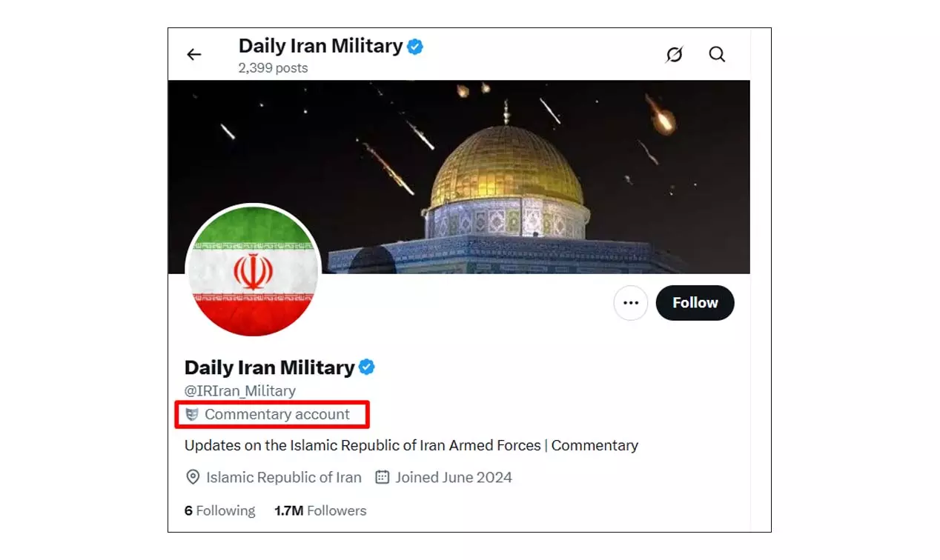
Task: Open the 6 Following list
Action: tap(219, 510)
